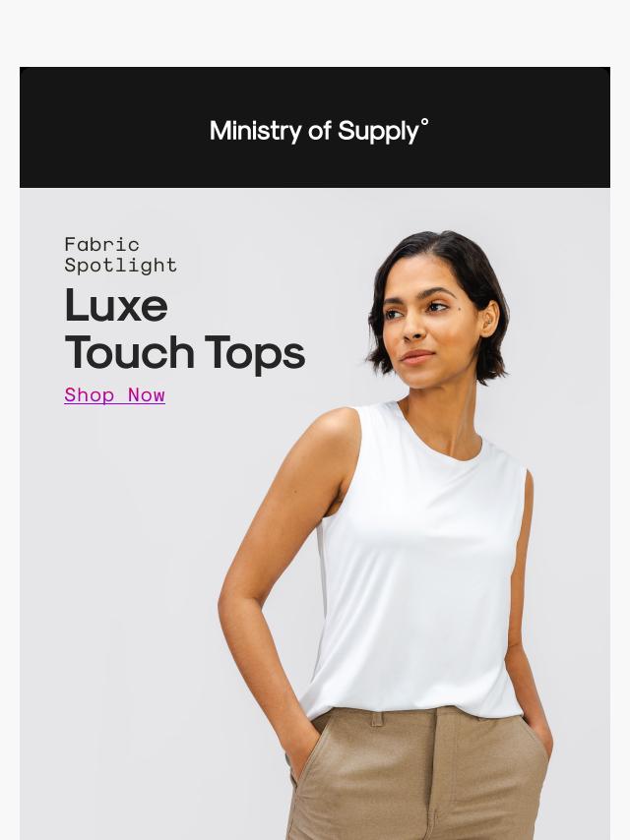Click the model's ear with earring

click(x=489, y=319)
